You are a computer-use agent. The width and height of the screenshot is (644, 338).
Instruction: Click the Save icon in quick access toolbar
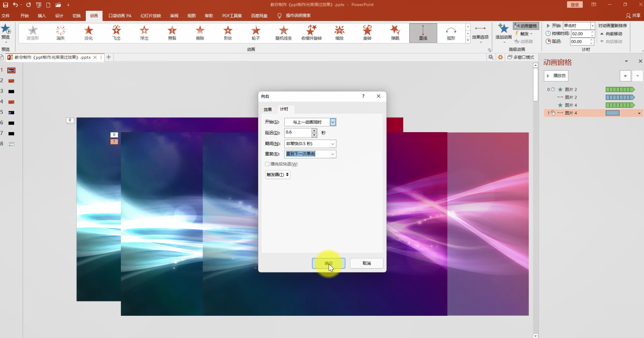5,5
